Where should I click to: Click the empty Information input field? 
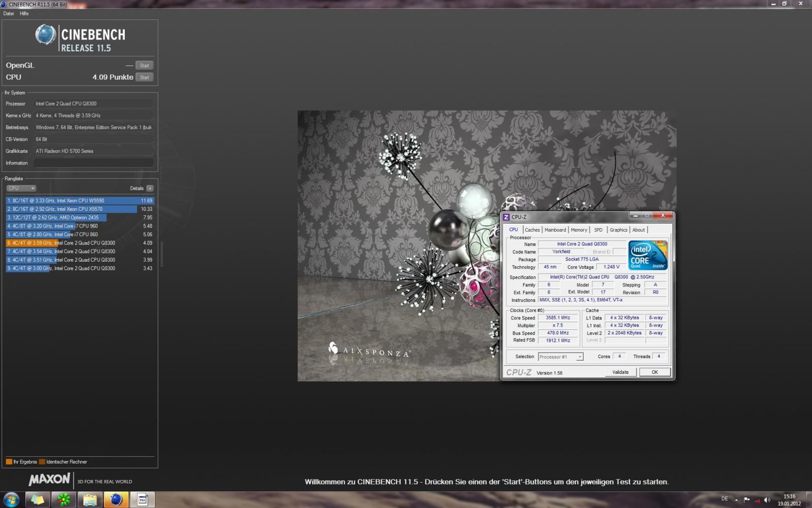coord(93,163)
